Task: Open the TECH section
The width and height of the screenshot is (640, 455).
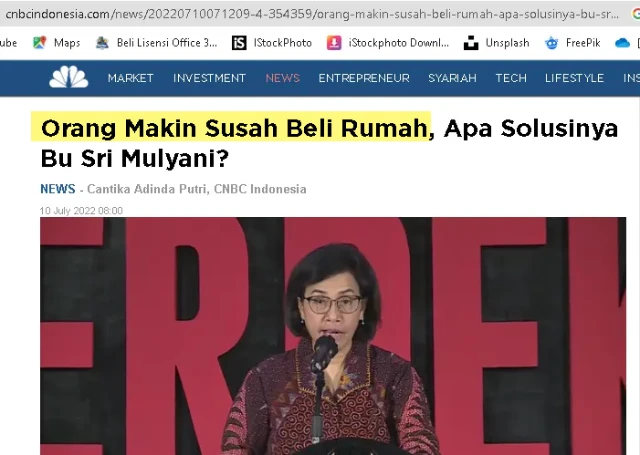Action: point(511,78)
